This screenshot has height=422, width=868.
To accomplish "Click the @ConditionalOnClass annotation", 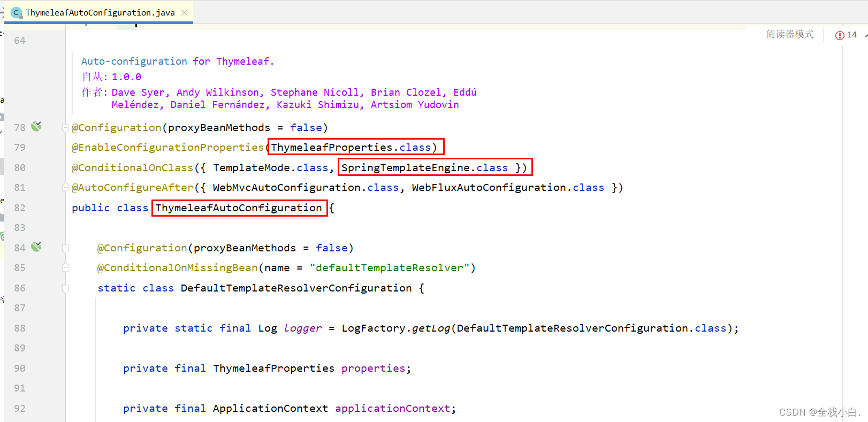I will [x=132, y=168].
